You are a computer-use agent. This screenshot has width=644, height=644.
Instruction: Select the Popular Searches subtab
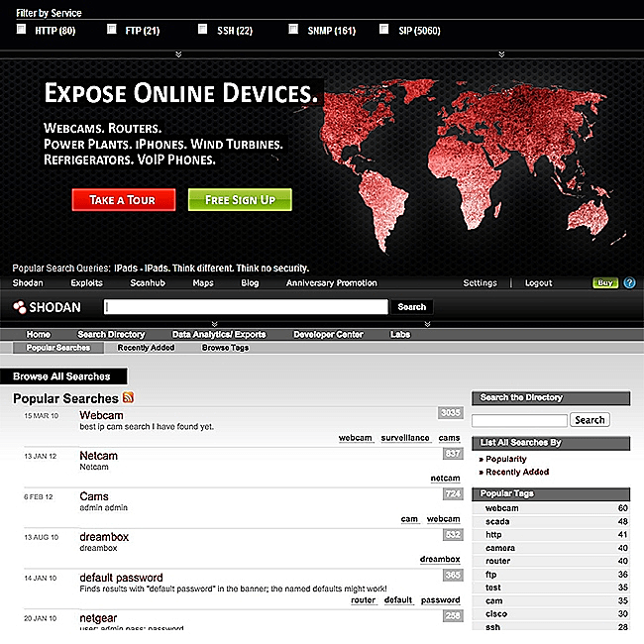pos(57,348)
